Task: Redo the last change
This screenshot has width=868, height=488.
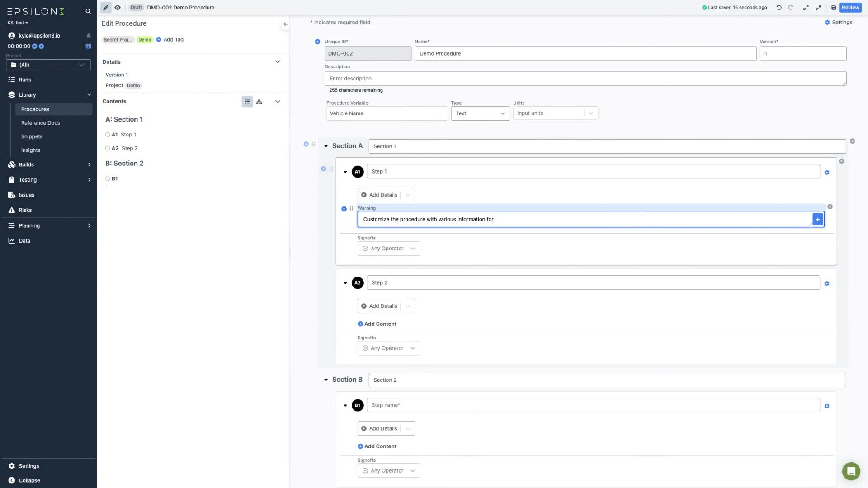Action: tap(791, 8)
